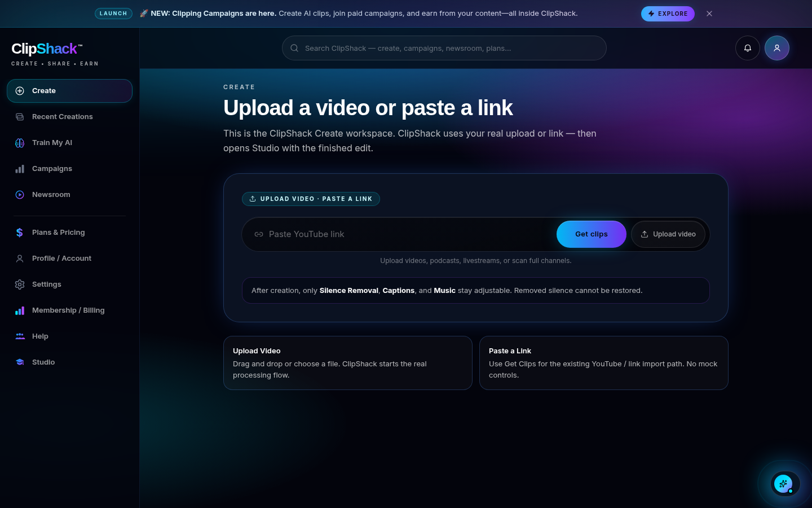Click the Create plus-circle icon in sidebar
The image size is (812, 508).
(20, 91)
